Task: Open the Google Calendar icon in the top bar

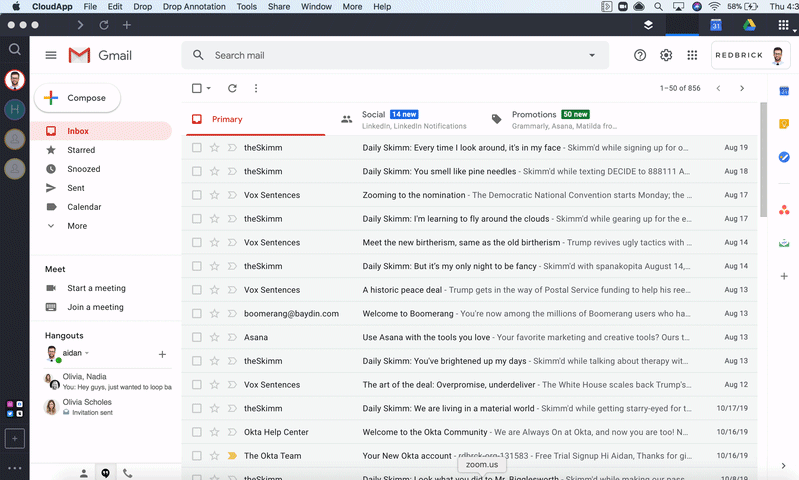Action: [x=716, y=24]
